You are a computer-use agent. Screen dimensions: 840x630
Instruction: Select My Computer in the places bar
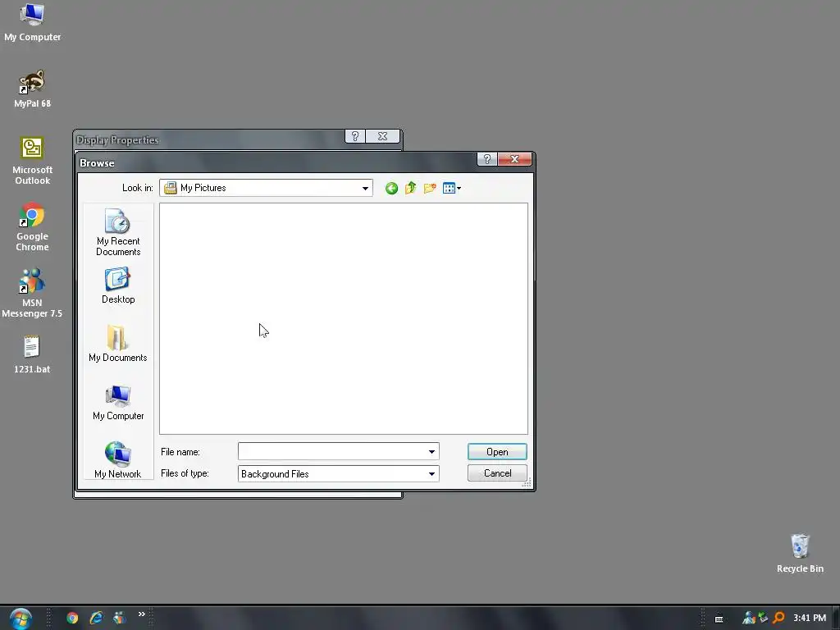click(x=118, y=402)
